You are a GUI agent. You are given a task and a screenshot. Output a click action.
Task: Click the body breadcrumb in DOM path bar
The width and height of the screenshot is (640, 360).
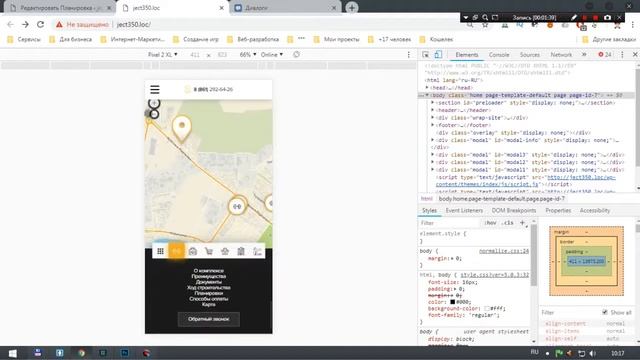pos(502,199)
